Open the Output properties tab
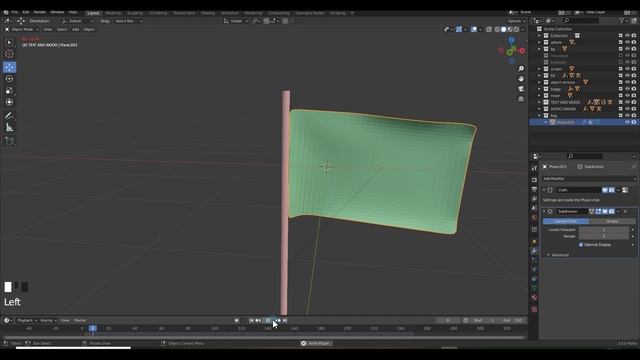 pyautogui.click(x=534, y=189)
